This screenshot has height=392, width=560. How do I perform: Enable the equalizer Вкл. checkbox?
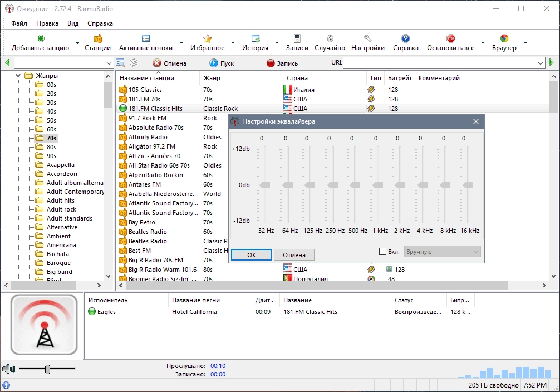click(382, 252)
